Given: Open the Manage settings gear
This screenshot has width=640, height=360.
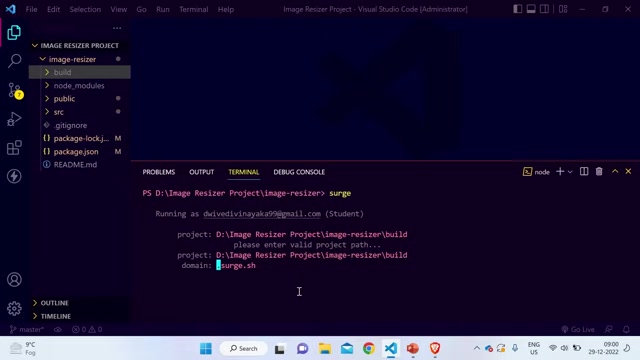Looking at the screenshot, I should point(14,309).
